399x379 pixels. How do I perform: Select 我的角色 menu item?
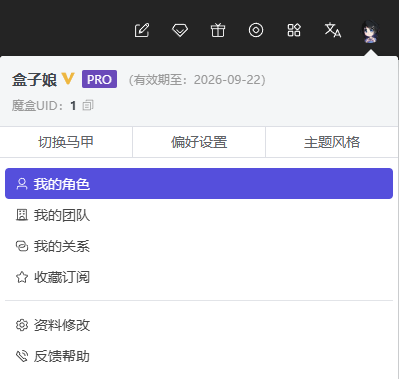tap(199, 184)
